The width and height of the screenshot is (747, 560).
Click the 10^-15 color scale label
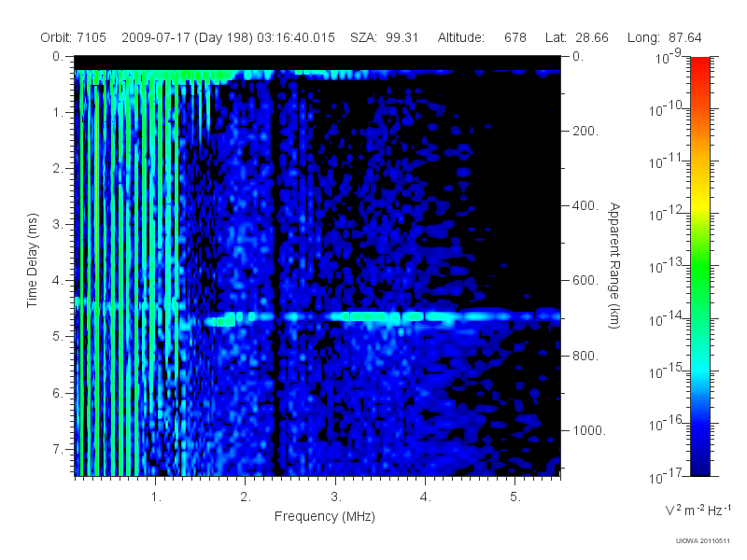666,371
